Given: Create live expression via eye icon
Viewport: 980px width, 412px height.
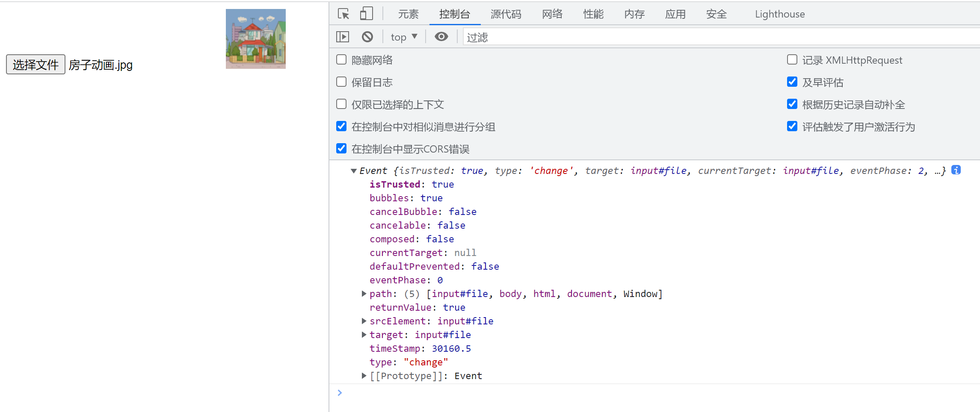Looking at the screenshot, I should pos(441,37).
